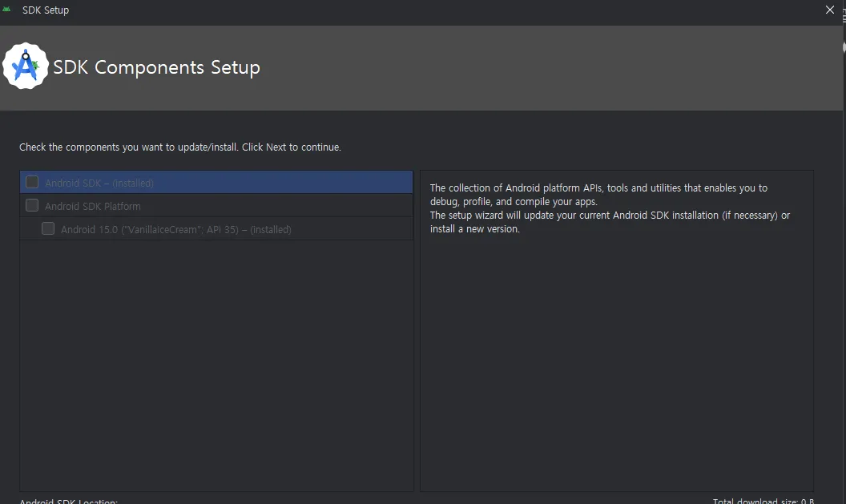Click the 'Total download size' label
The width and height of the screenshot is (846, 504).
point(763,501)
